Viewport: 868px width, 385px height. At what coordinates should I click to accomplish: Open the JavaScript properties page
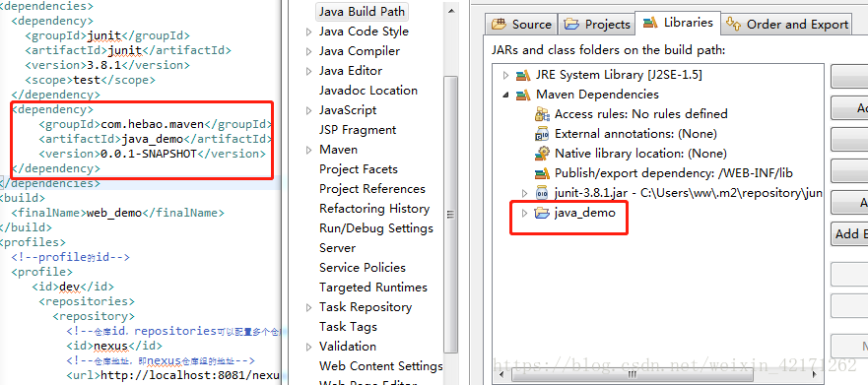tap(348, 110)
